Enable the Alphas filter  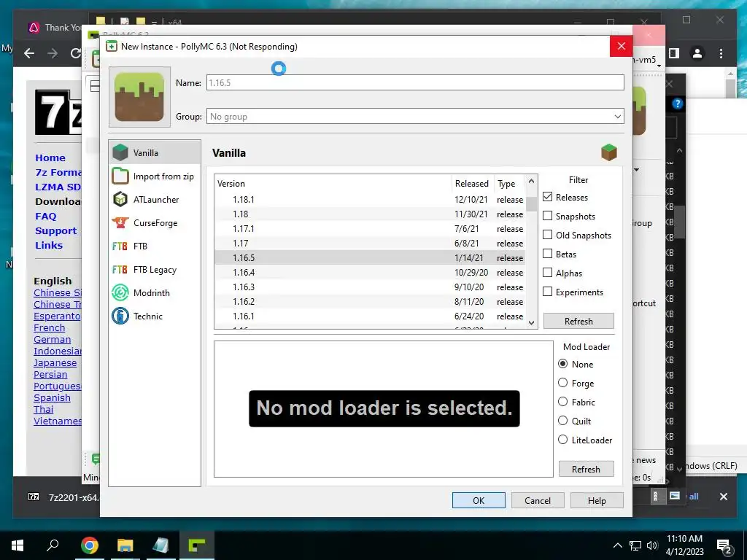(x=548, y=273)
